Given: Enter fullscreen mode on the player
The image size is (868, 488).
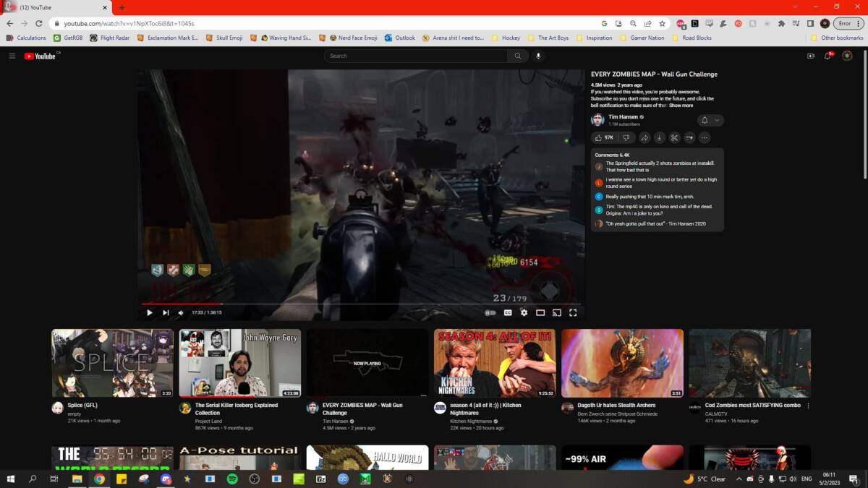Looking at the screenshot, I should pos(573,312).
